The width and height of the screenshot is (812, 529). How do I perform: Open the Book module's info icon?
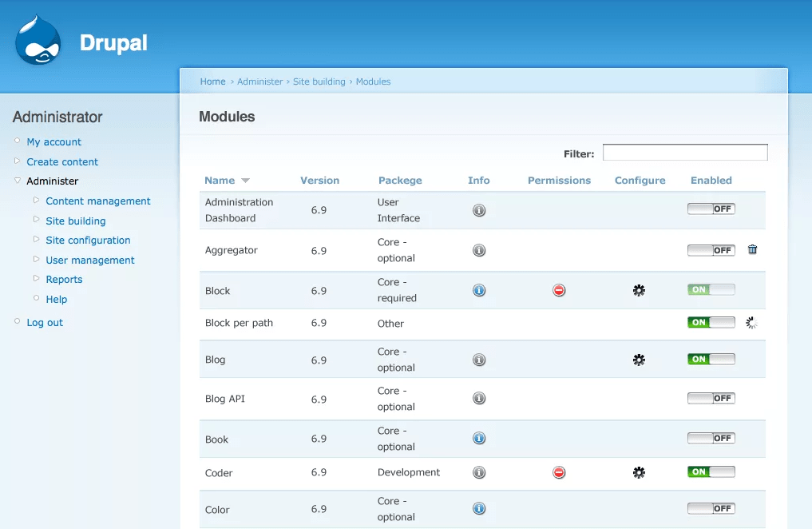pos(478,438)
